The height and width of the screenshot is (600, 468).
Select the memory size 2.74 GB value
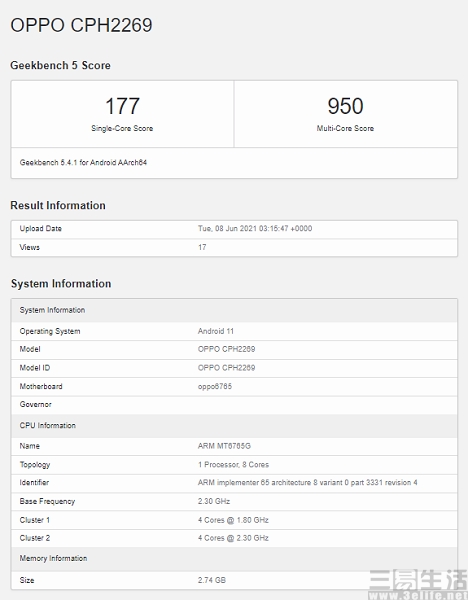pos(212,580)
